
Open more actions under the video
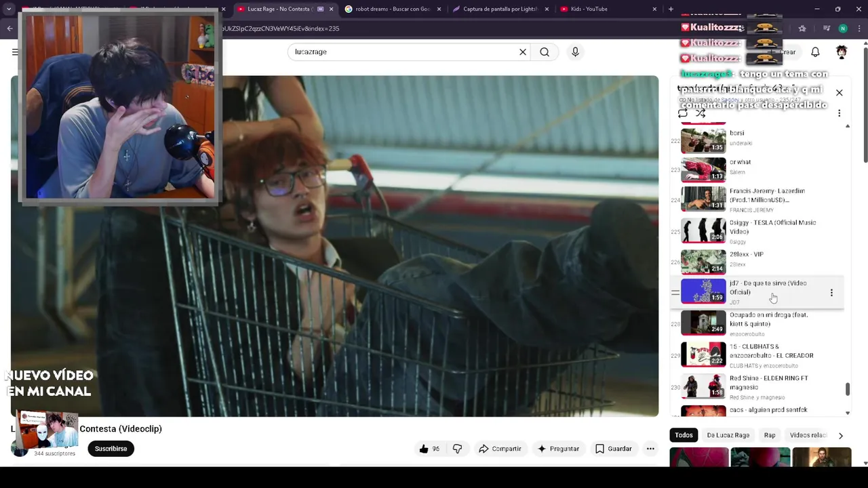pos(650,449)
